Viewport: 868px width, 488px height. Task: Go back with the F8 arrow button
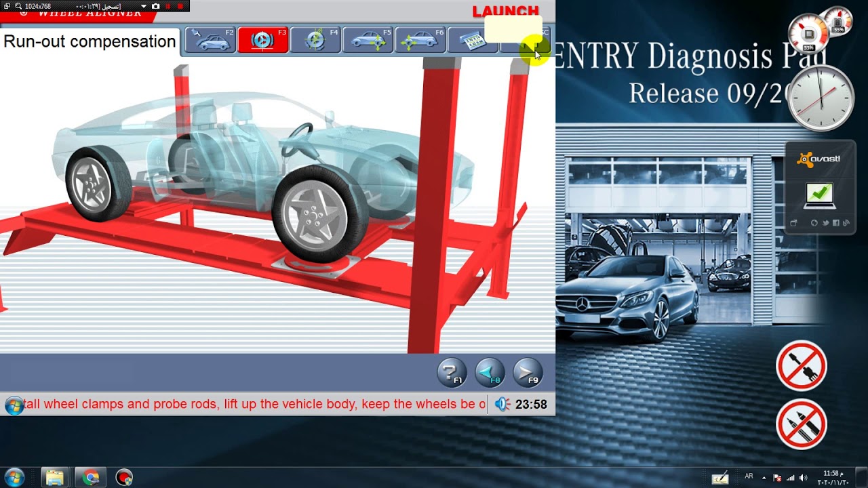tap(490, 373)
